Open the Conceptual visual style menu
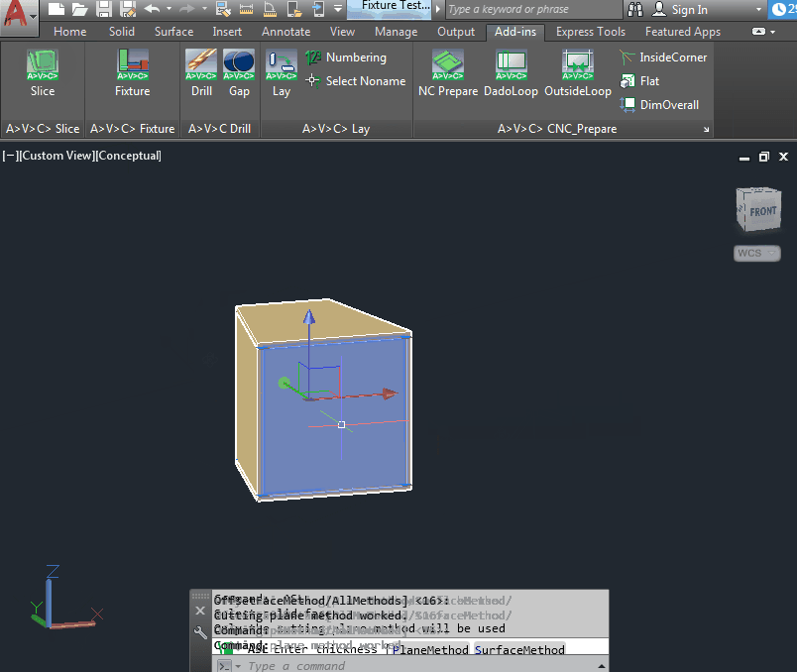This screenshot has width=797, height=672. [129, 156]
